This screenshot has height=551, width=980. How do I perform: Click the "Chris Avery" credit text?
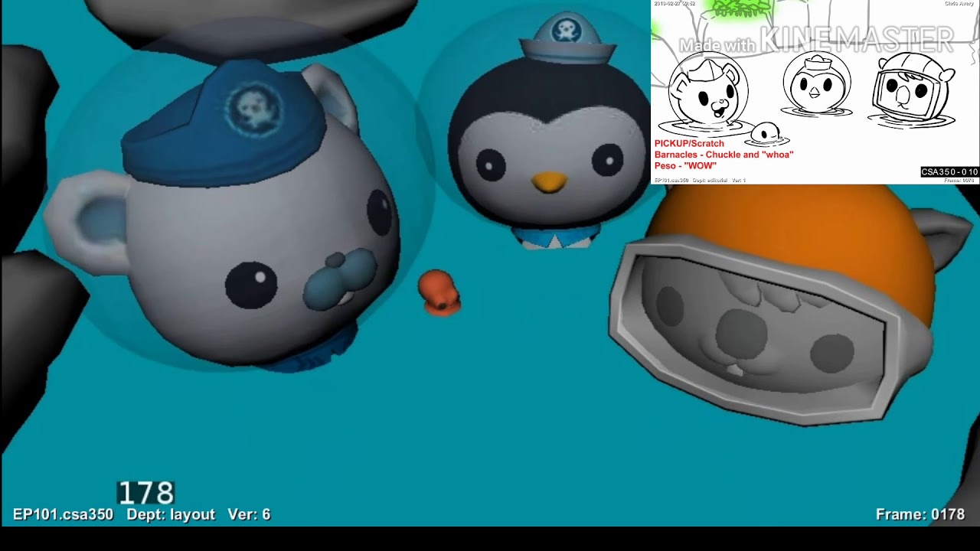[959, 4]
